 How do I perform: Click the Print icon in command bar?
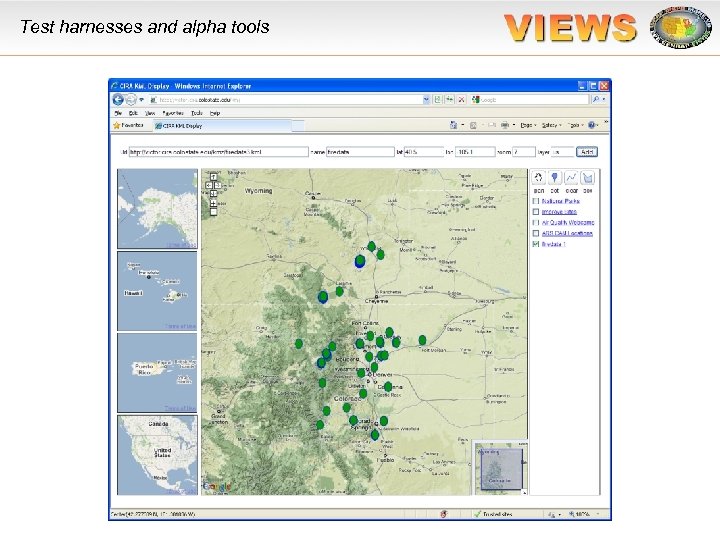(x=505, y=125)
